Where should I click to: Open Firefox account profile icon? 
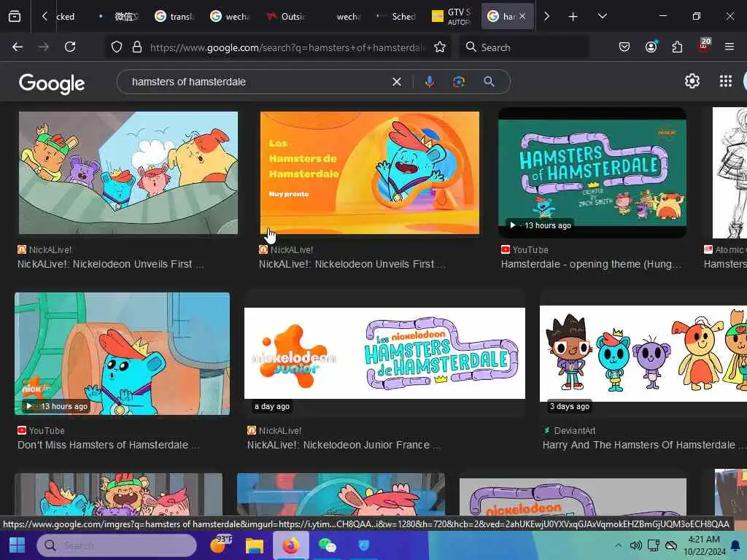651,47
